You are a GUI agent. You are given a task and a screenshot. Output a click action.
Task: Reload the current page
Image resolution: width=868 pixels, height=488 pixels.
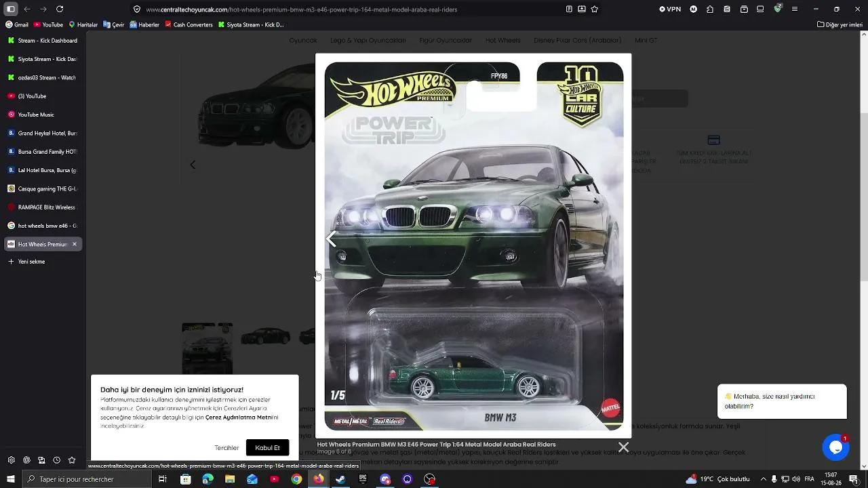(x=60, y=9)
